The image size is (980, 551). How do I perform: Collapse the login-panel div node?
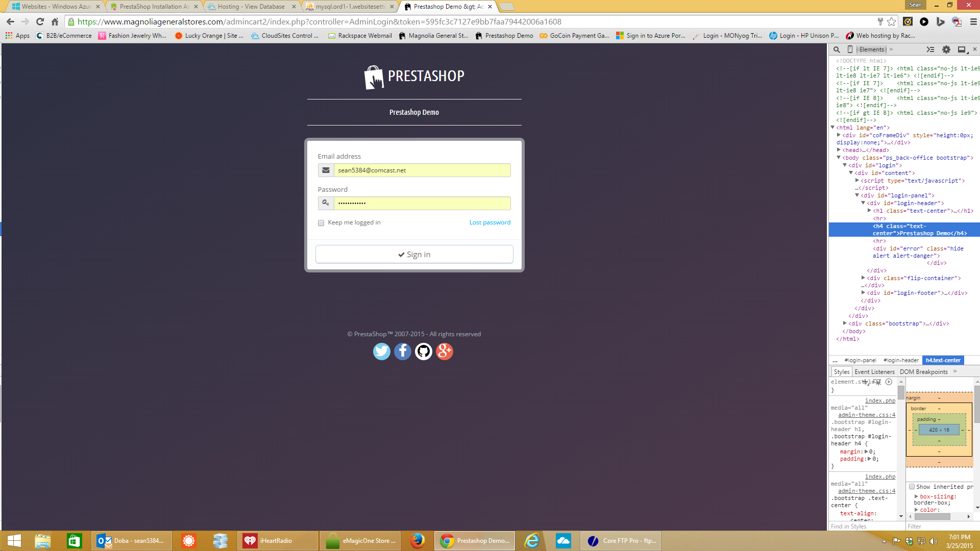[x=857, y=195]
